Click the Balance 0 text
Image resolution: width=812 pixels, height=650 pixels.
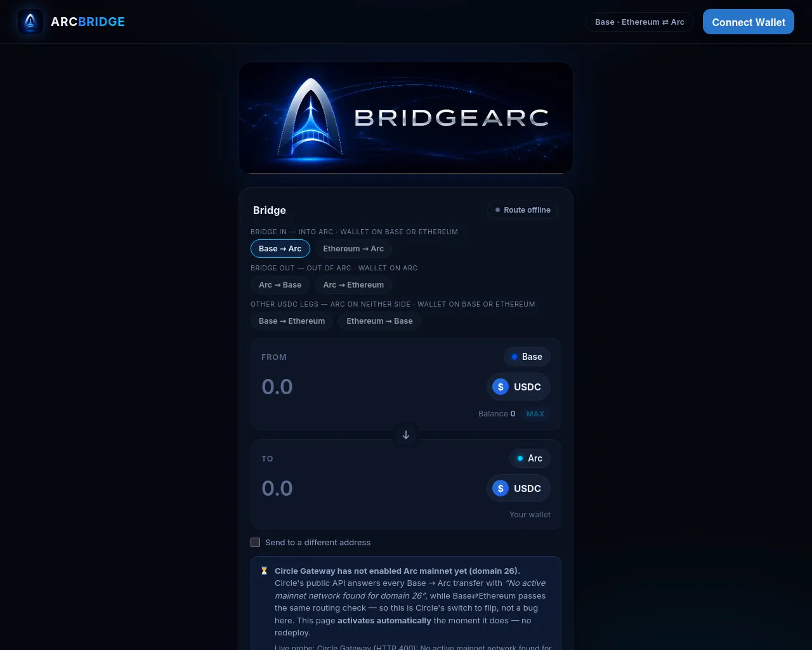(x=497, y=413)
